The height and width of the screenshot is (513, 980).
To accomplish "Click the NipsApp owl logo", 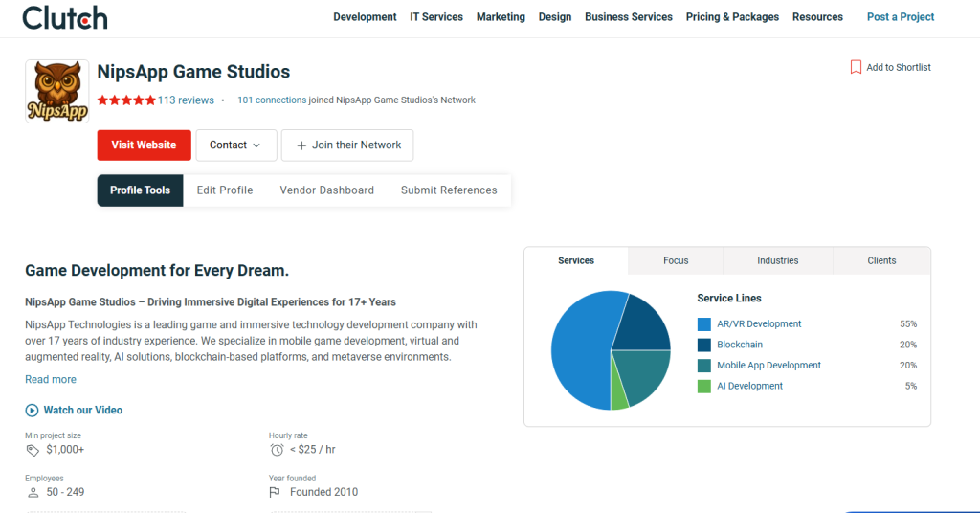I will point(56,91).
